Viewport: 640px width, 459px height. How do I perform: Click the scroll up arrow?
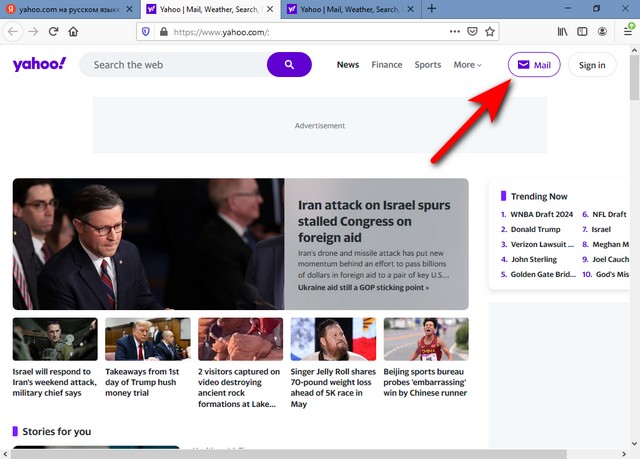click(x=634, y=50)
